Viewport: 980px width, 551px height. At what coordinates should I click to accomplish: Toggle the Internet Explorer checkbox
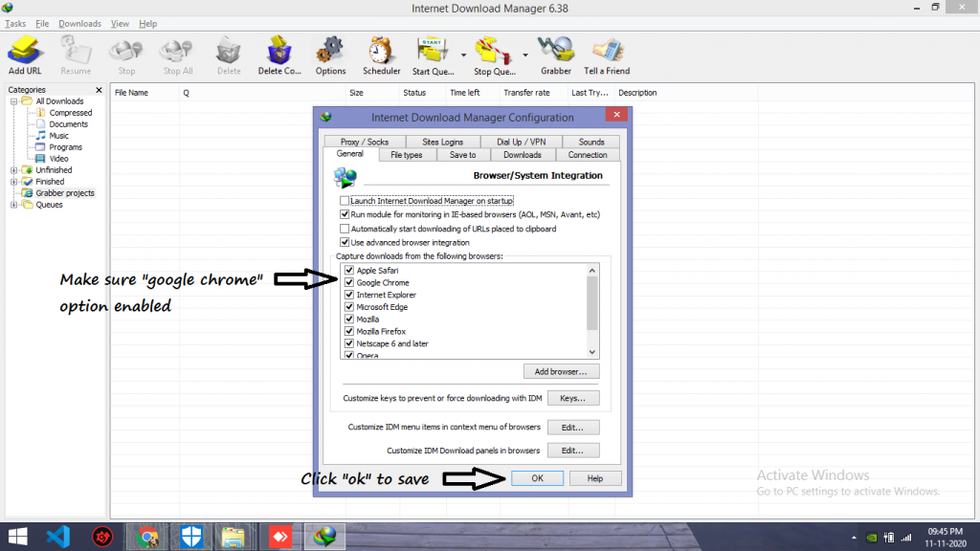pos(349,295)
